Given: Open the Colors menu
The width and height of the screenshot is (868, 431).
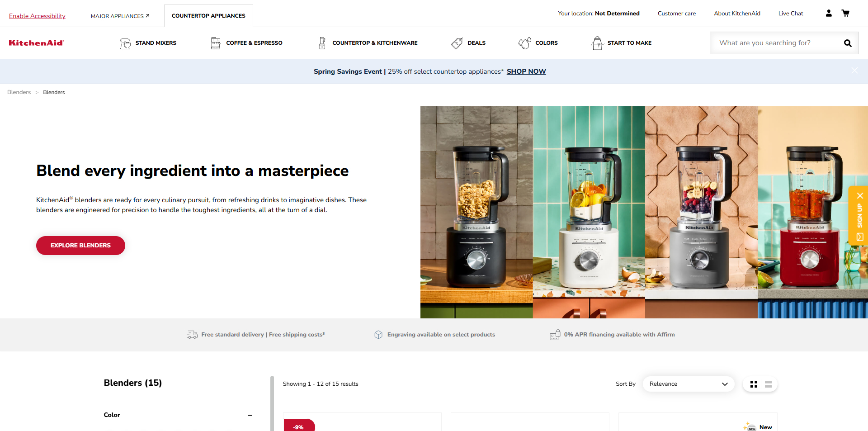Looking at the screenshot, I should click(x=547, y=43).
